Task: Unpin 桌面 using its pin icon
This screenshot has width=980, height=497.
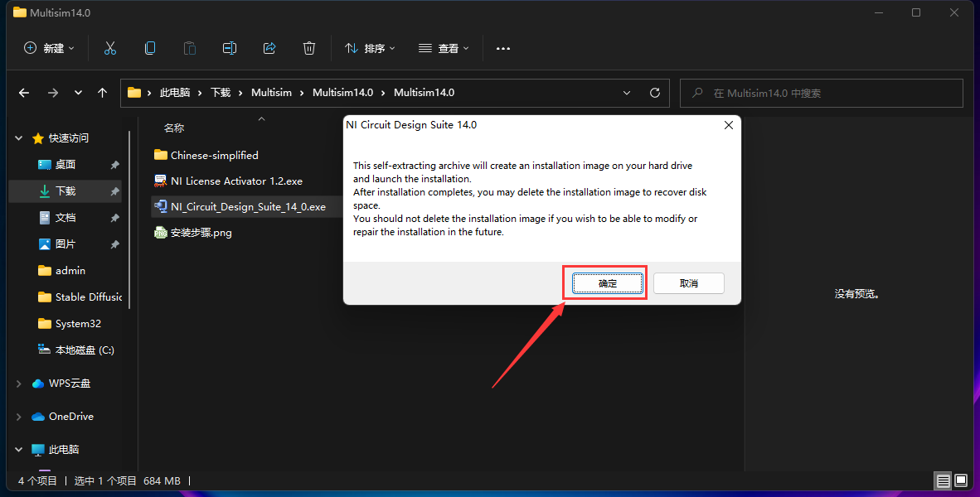Action: click(x=114, y=165)
